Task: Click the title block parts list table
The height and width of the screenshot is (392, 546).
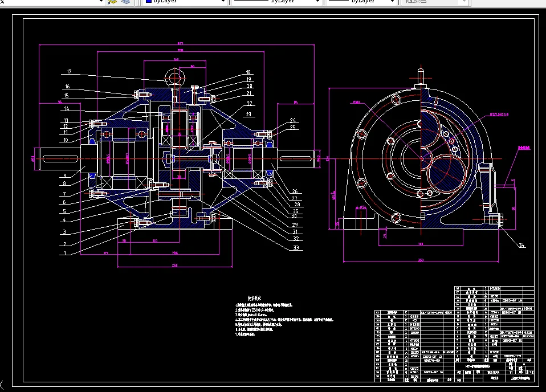Action: [454, 334]
